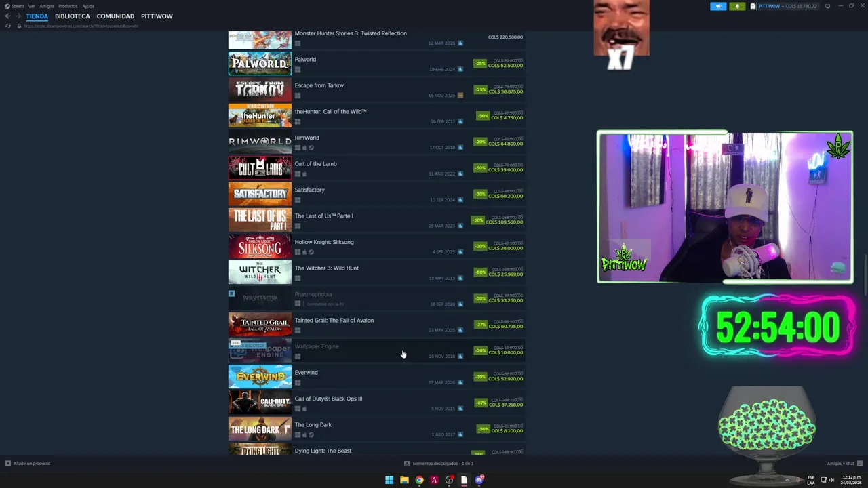Click Windows platform icon under Satisfactory
Screen dimensions: 868x488
pyautogui.click(x=297, y=200)
